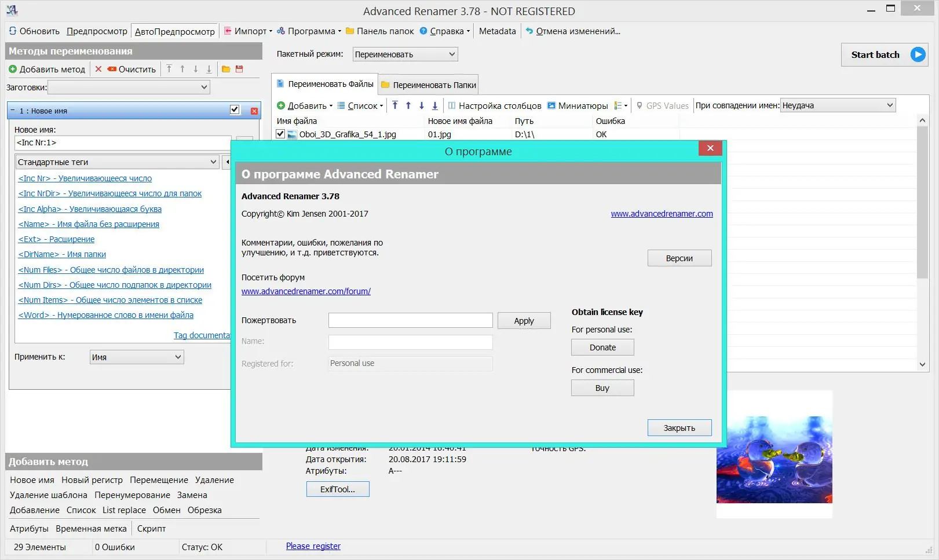Image resolution: width=939 pixels, height=560 pixels.
Task: Switch to Переименовать Папки tab
Action: (x=429, y=85)
